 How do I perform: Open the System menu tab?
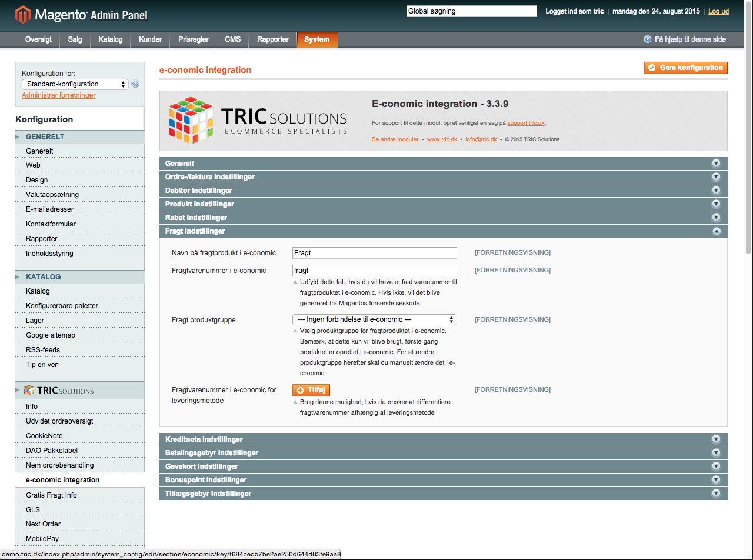316,39
